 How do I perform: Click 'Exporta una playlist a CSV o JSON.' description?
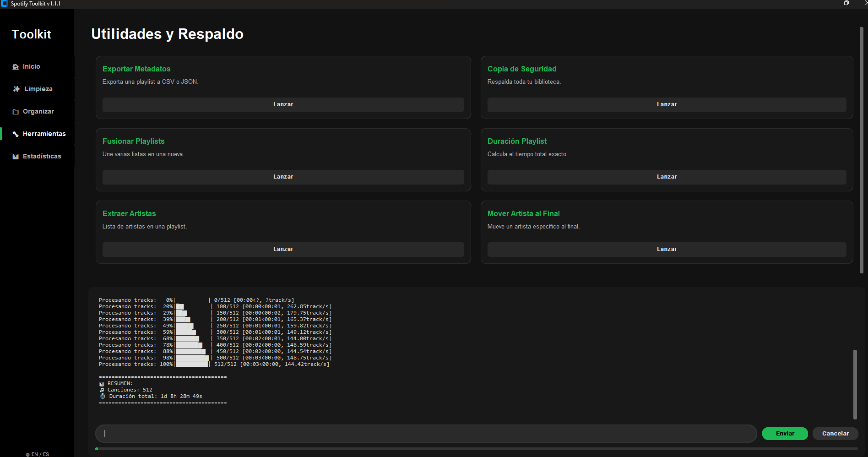150,82
